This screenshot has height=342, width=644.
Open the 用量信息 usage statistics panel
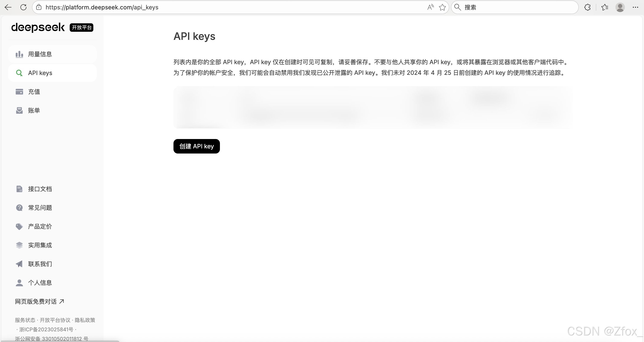point(40,54)
